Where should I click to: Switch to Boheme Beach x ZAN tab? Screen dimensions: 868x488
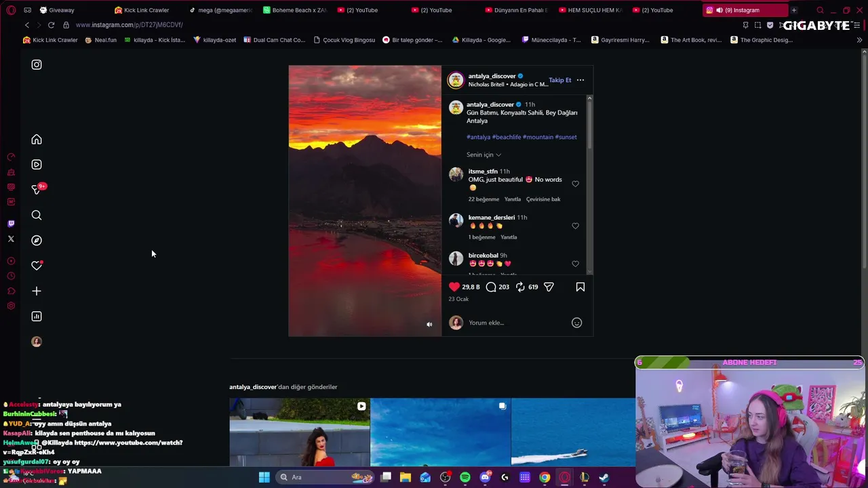pos(295,10)
